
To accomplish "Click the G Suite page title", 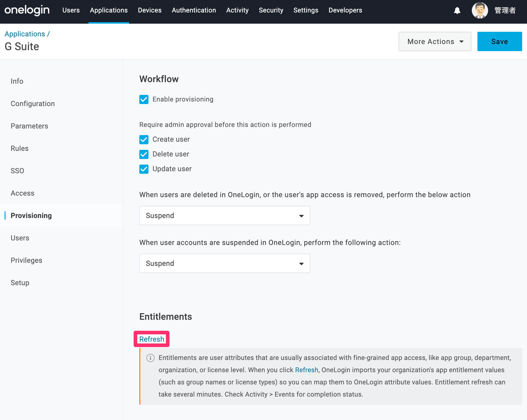I will click(x=22, y=47).
